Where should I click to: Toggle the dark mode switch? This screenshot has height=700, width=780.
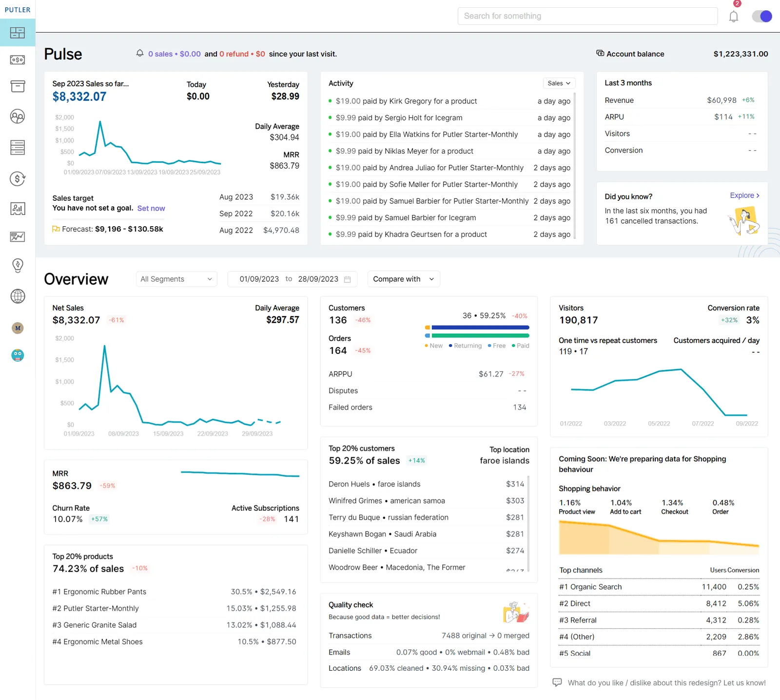tap(762, 16)
